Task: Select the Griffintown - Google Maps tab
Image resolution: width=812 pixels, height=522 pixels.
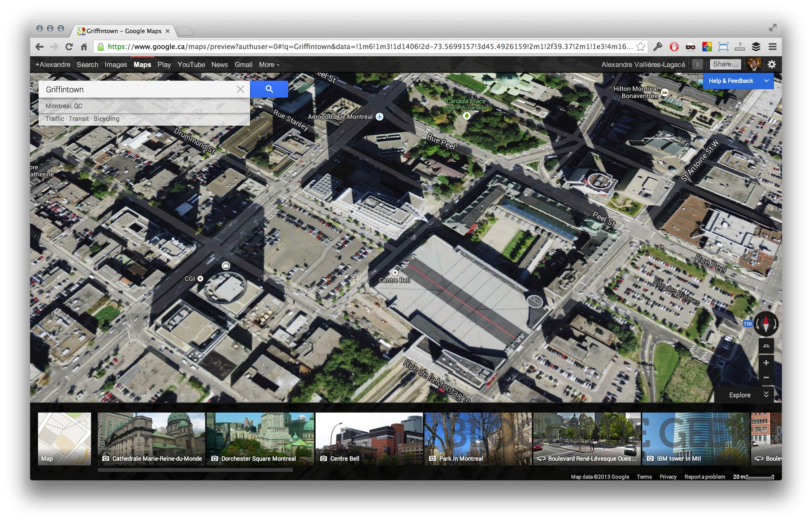Action: tap(124, 31)
